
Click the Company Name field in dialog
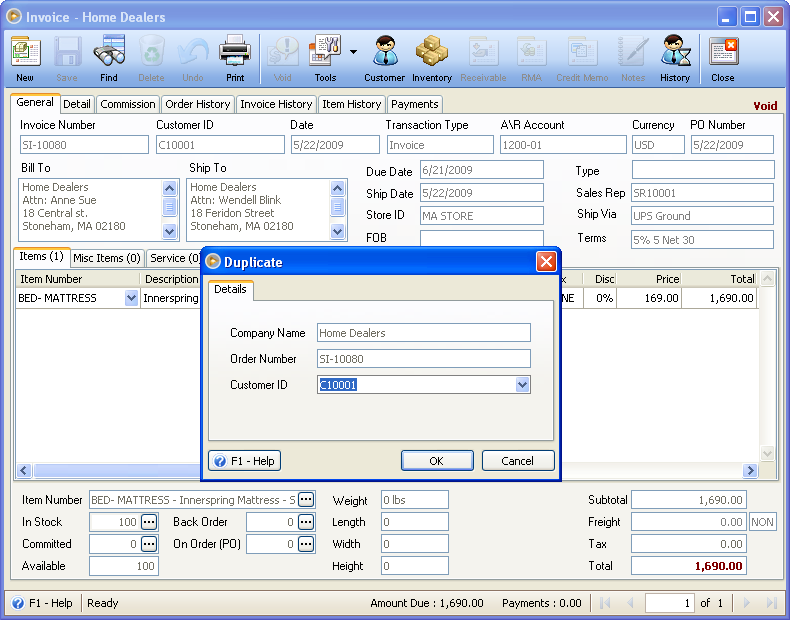(x=424, y=333)
